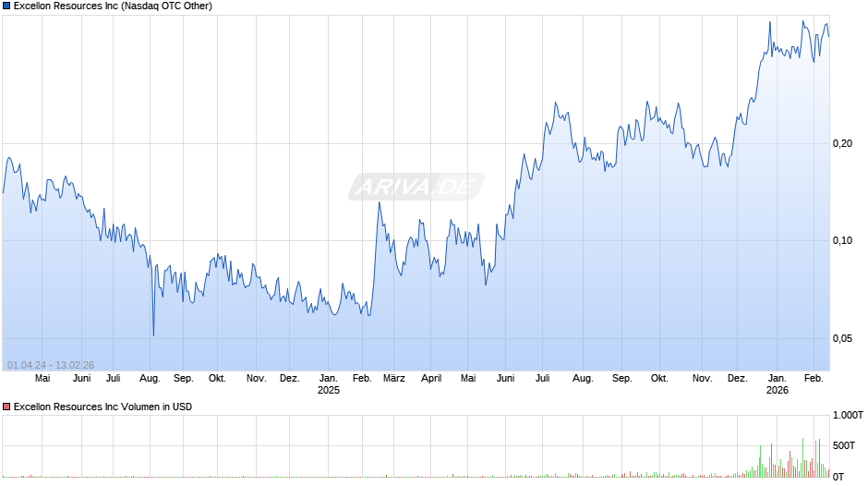Click the 0,05 price axis label

pyautogui.click(x=842, y=338)
